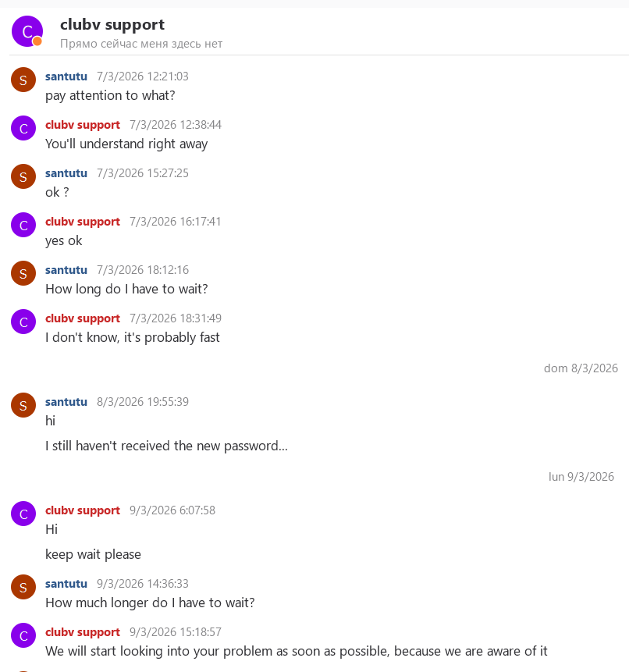Click the avatar beside "How much longer do I have to wait?"
The width and height of the screenshot is (629, 672).
(x=23, y=587)
